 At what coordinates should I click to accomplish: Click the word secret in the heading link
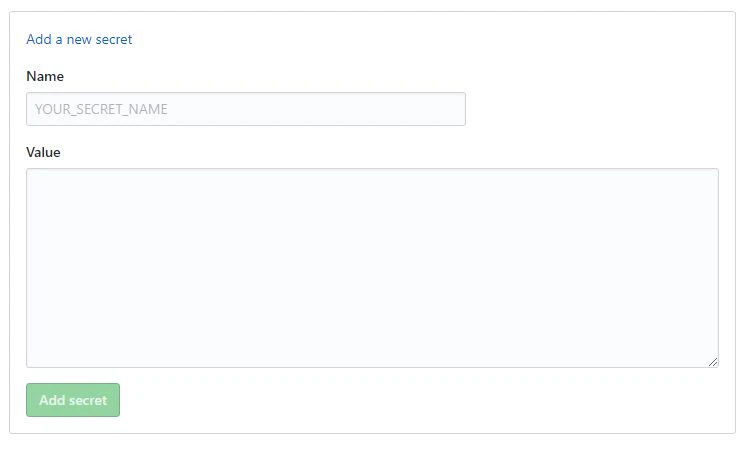[114, 39]
